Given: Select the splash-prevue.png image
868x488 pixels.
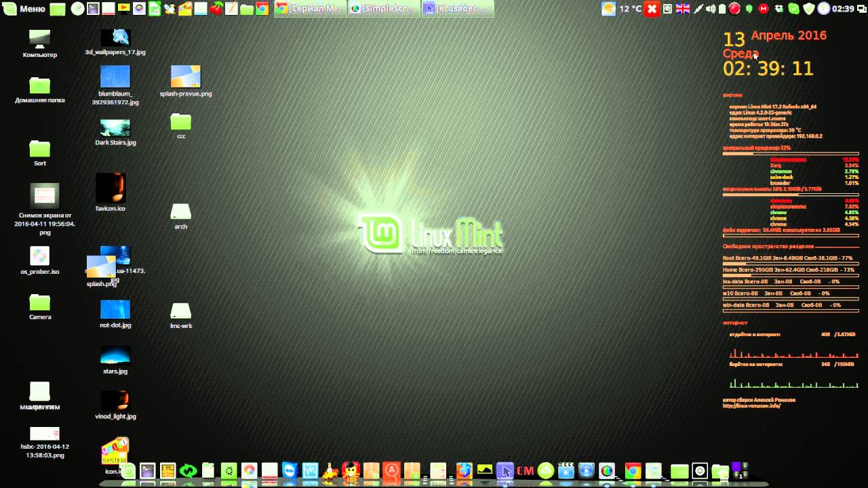Looking at the screenshot, I should click(186, 81).
